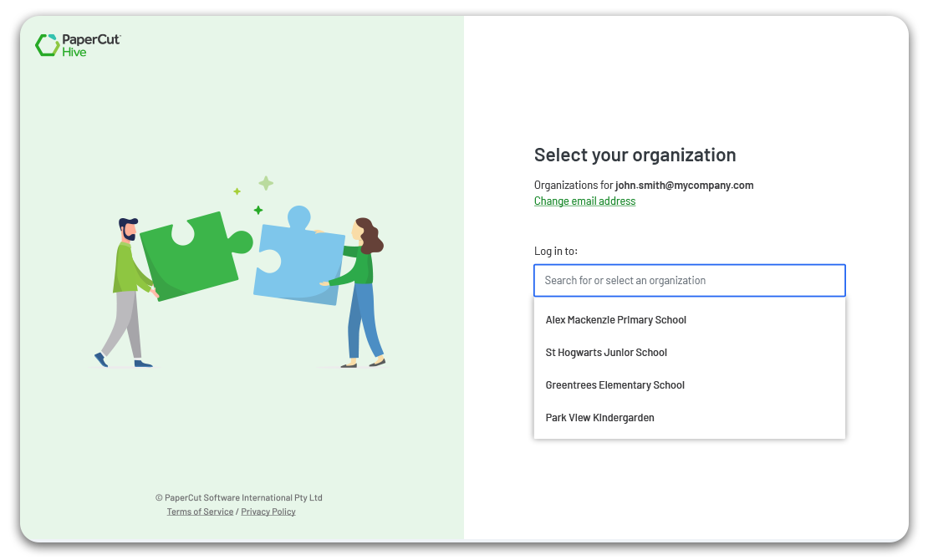Choose St Hogwarts Junior School option
Viewport: 928px width, 560px height.
pos(606,353)
